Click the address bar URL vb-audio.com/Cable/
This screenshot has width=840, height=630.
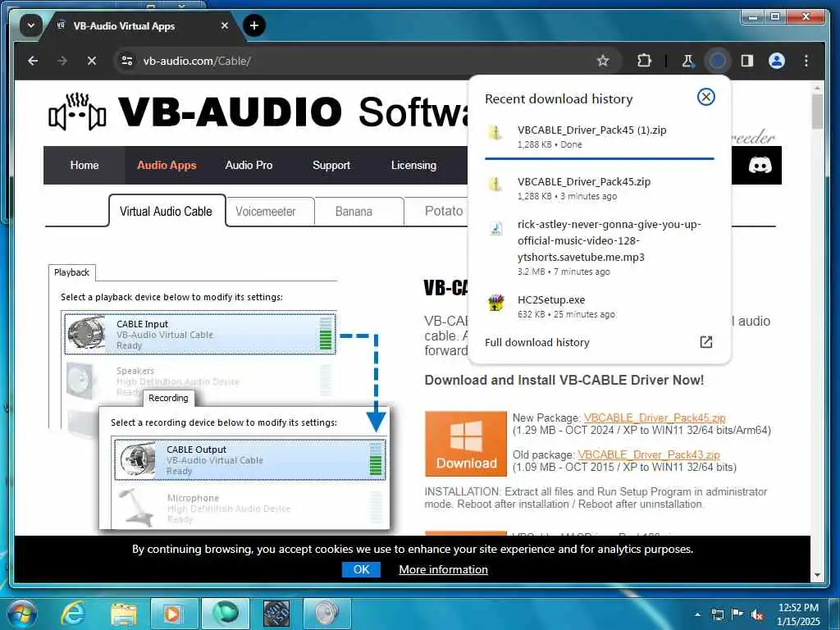click(x=197, y=61)
